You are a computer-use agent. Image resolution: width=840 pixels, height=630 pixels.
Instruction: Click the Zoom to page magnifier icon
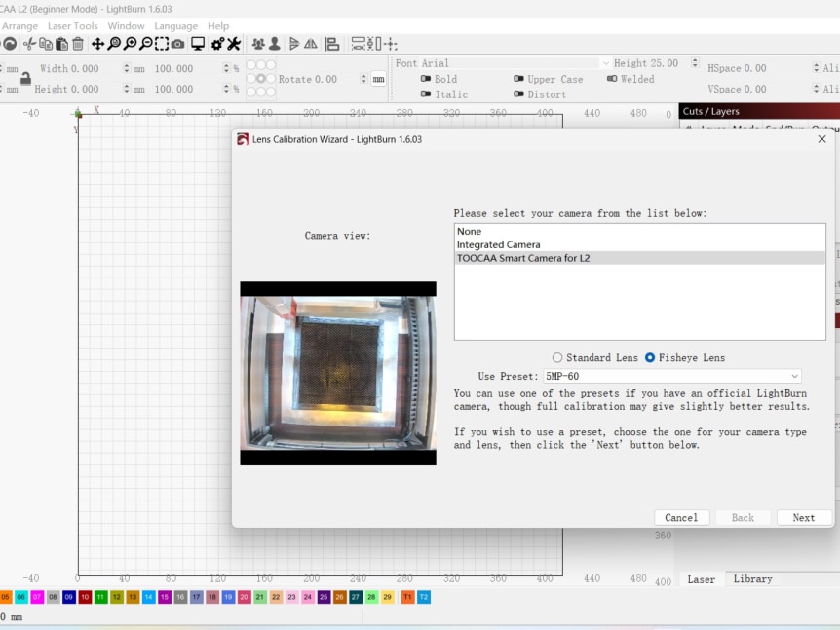pyautogui.click(x=114, y=44)
